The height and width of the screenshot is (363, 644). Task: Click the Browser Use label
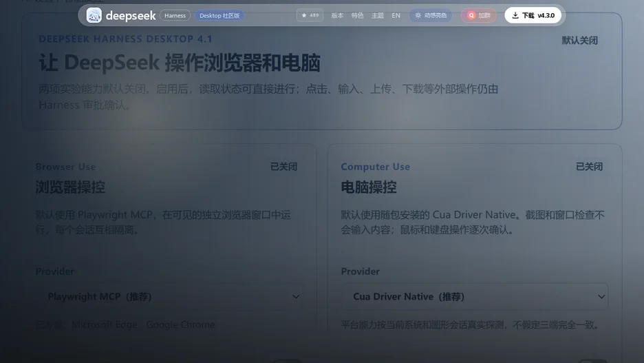click(x=66, y=167)
